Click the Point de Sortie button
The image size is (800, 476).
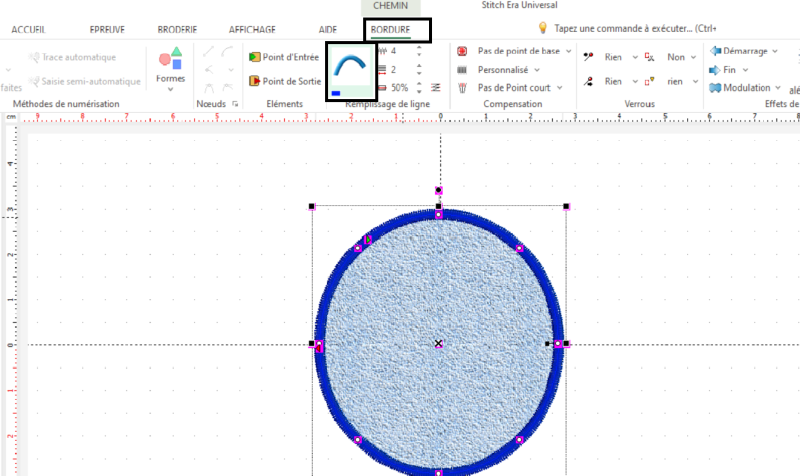pyautogui.click(x=284, y=81)
